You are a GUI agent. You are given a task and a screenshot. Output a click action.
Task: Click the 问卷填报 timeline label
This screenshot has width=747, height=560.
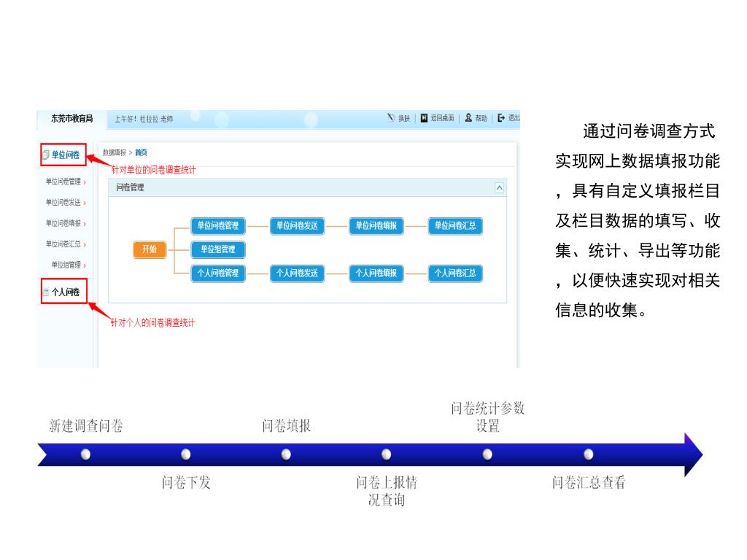286,426
